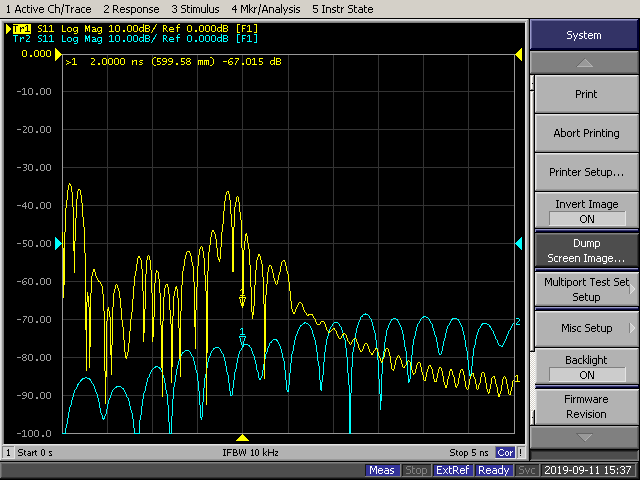The width and height of the screenshot is (640, 480).
Task: Open the Active Ch/Trace menu
Action: (49, 9)
